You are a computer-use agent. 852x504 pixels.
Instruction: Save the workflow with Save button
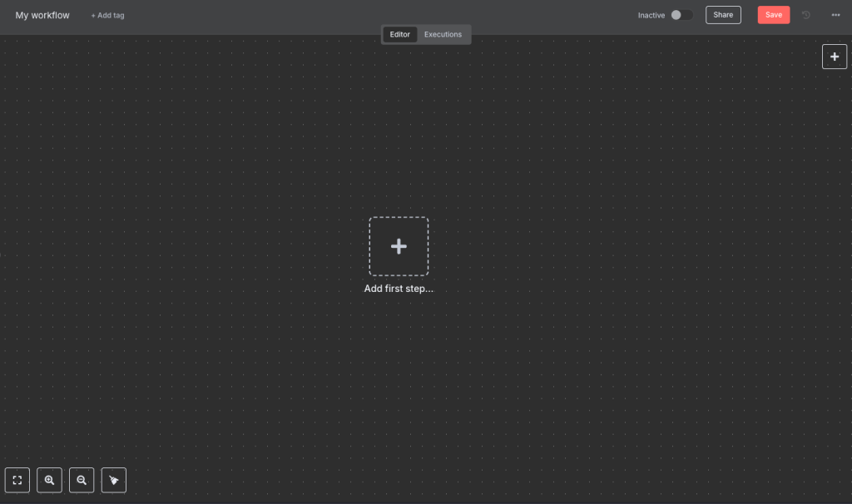[773, 15]
